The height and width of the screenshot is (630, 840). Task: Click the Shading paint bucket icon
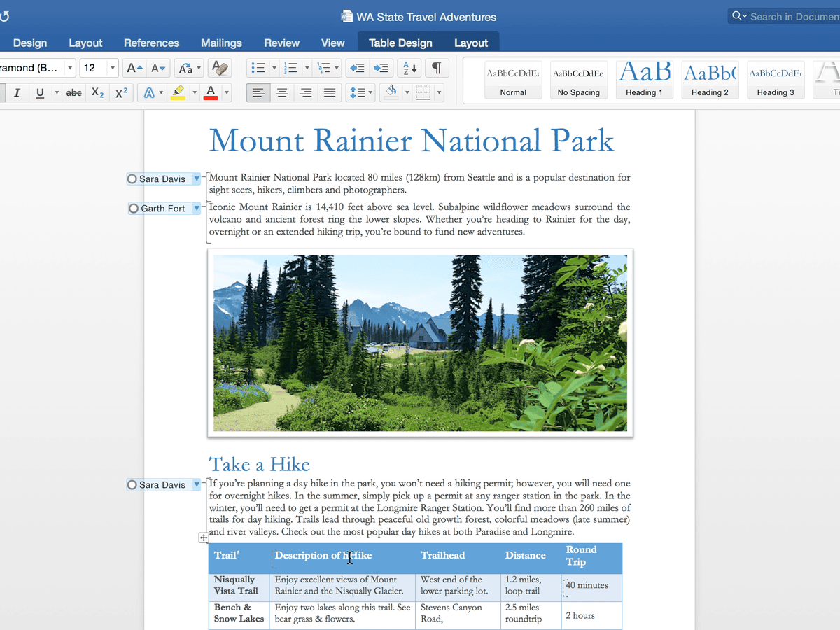point(391,91)
